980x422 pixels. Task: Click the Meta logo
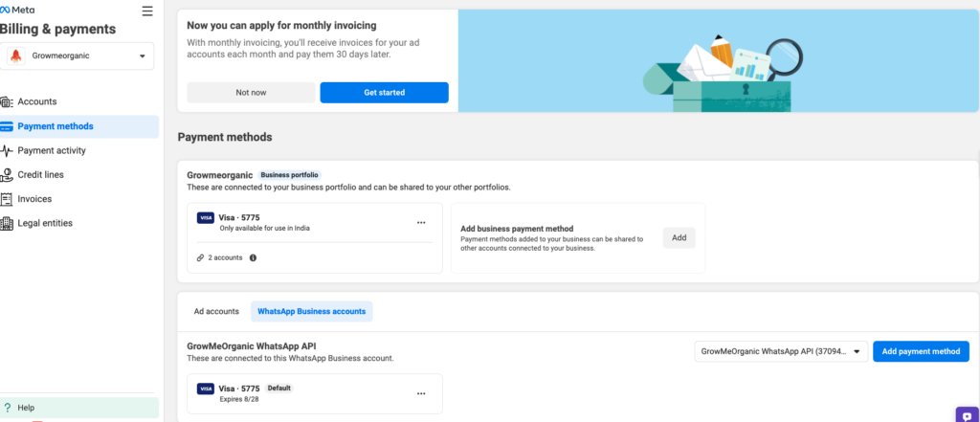(x=17, y=10)
